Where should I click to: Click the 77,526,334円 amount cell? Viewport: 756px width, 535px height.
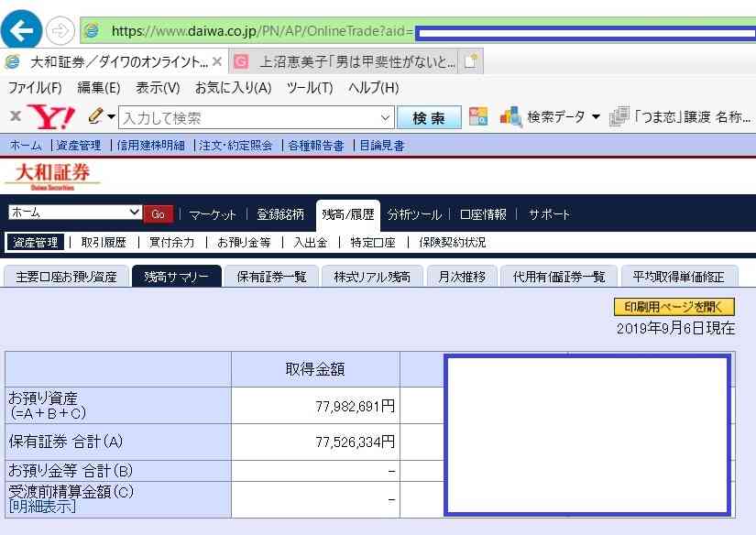click(x=315, y=442)
